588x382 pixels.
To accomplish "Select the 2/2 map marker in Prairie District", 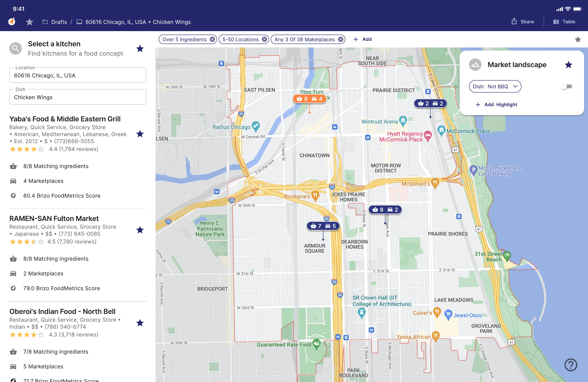I will coord(430,103).
